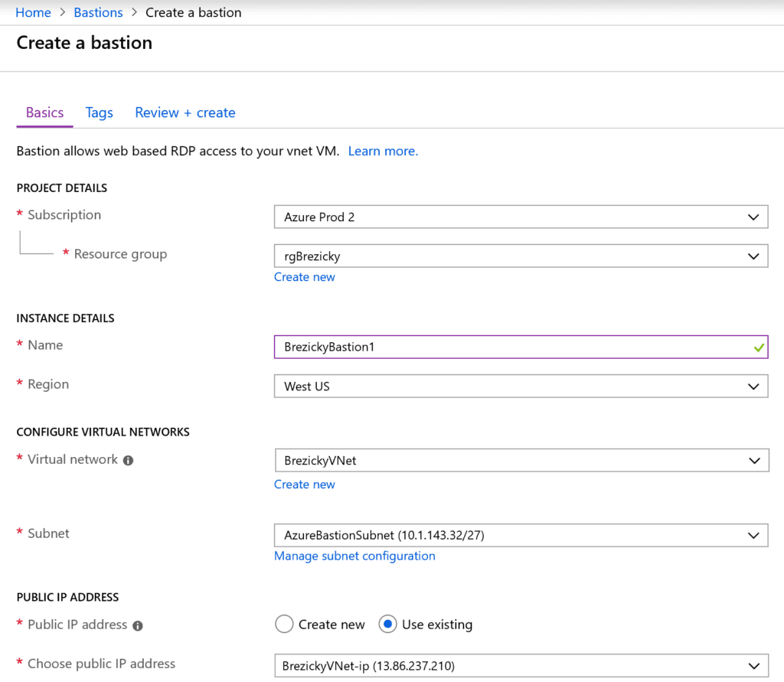Click the Subscription field label
Viewport: 784px width, 682px height.
(x=64, y=215)
